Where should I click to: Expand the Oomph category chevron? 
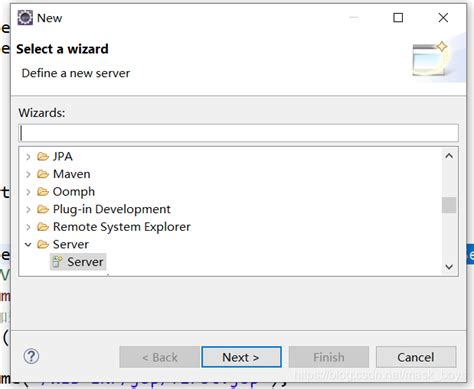point(28,192)
